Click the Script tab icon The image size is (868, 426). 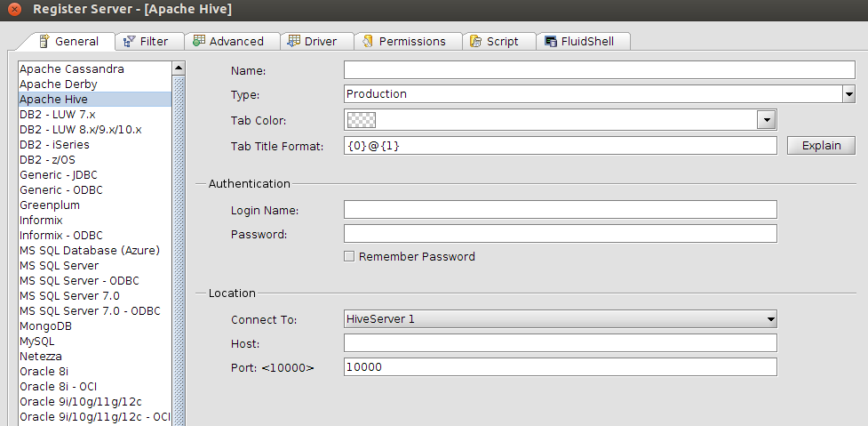point(475,41)
